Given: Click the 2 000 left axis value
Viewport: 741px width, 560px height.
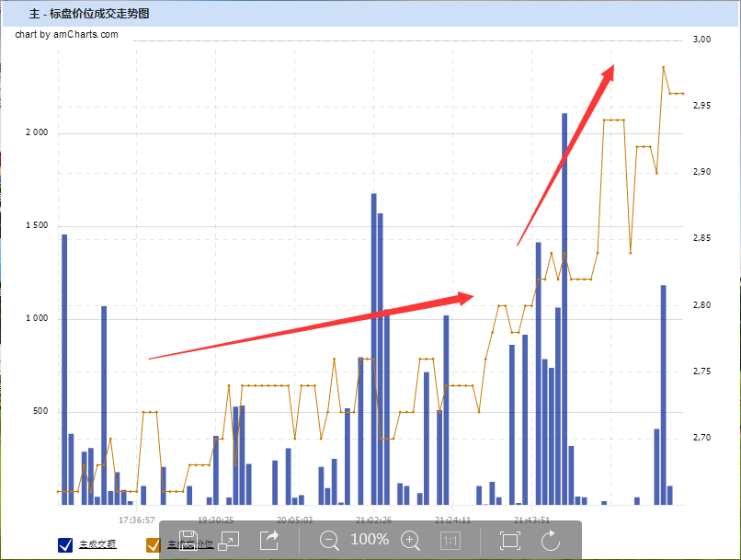Looking at the screenshot, I should click(x=37, y=132).
